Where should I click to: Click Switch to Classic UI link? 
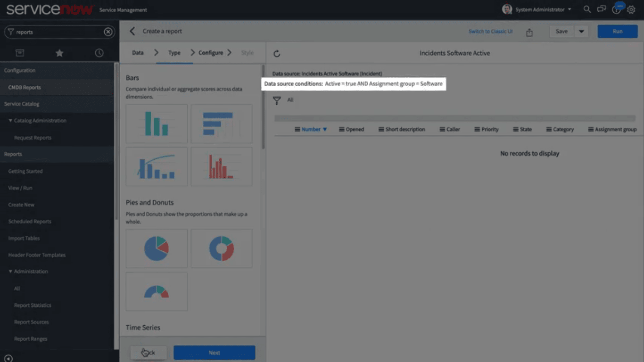point(490,32)
